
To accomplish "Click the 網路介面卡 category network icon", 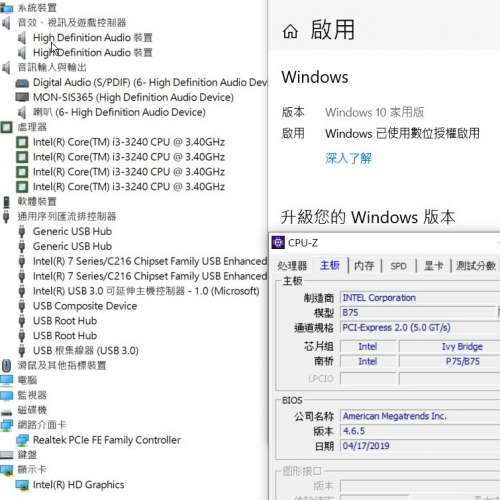I will tap(6, 425).
